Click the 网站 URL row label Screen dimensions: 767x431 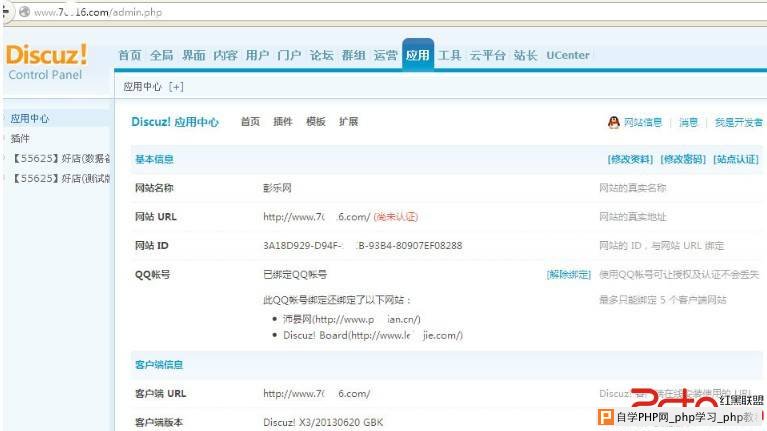click(x=156, y=217)
